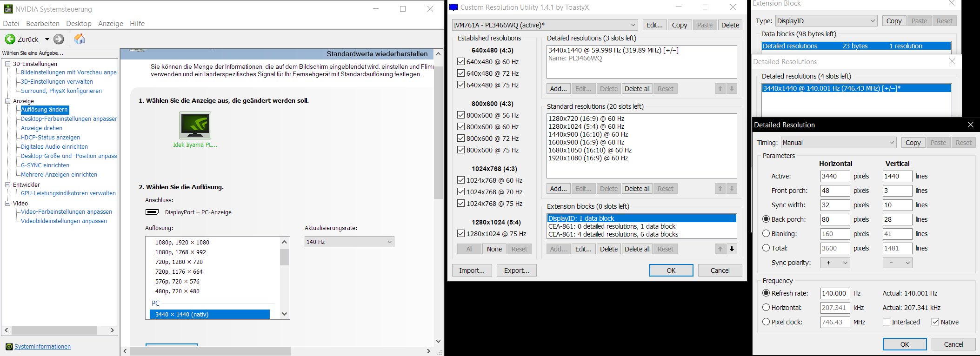Select the Idek Iiyama display thumbnail

[x=195, y=125]
